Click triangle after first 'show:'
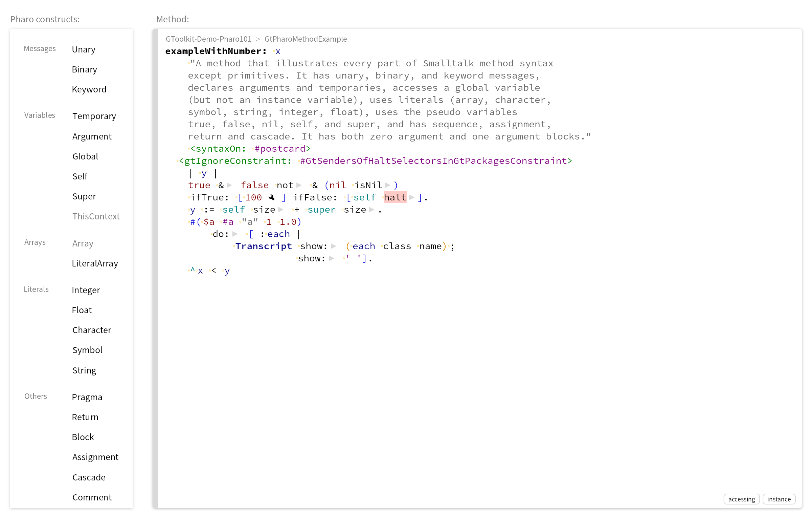The width and height of the screenshot is (812, 516). tap(334, 246)
